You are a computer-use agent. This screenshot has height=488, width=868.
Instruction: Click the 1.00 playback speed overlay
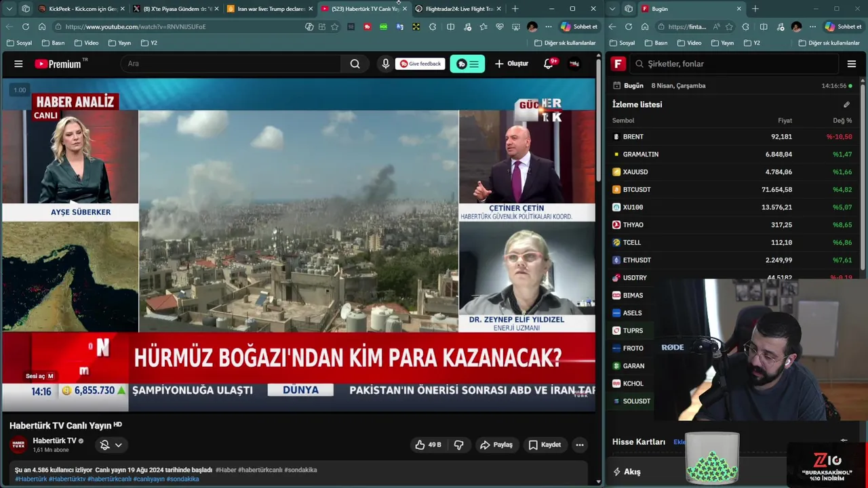pos(20,90)
